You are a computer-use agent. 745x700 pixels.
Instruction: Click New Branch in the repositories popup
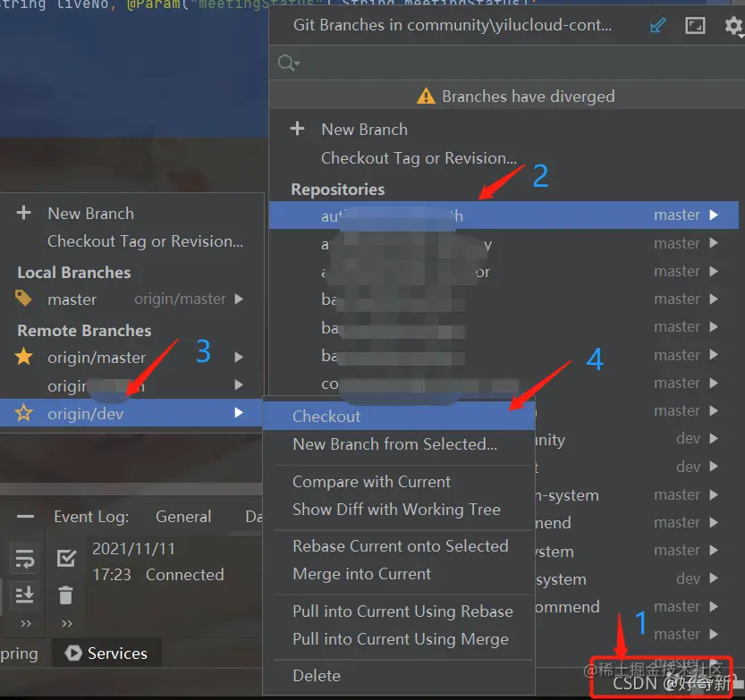pos(364,129)
